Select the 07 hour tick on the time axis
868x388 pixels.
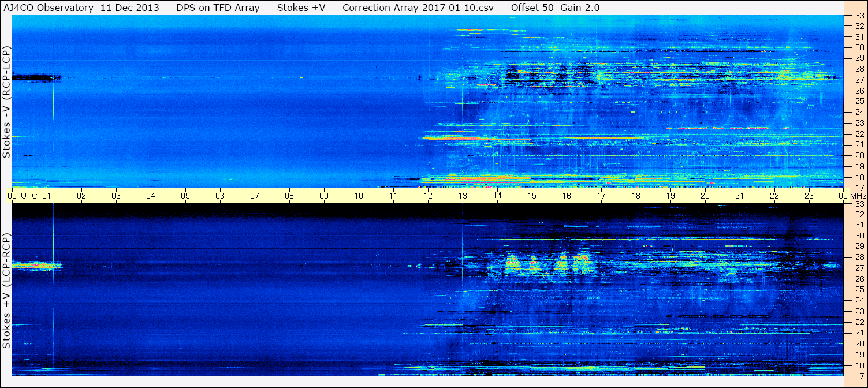click(x=255, y=196)
